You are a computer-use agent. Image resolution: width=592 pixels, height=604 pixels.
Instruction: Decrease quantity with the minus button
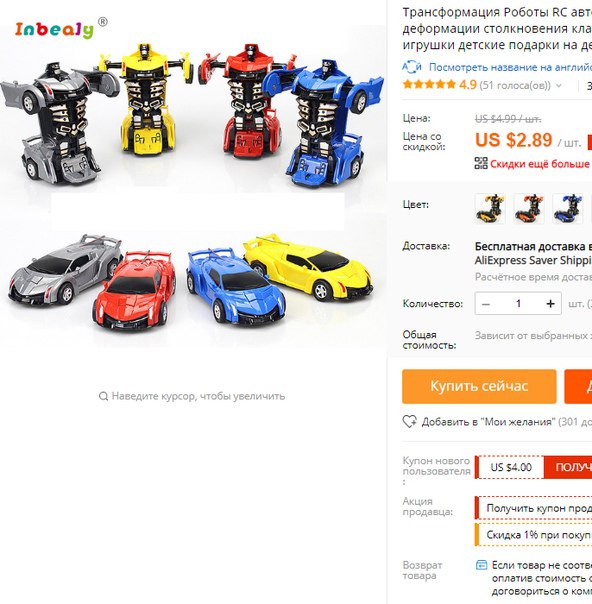coord(486,304)
